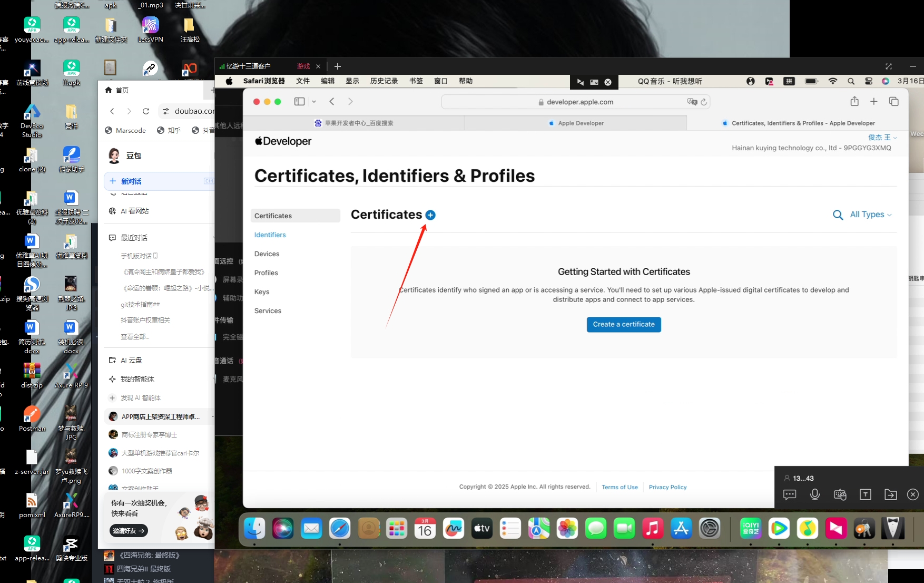Go forward in Safari
Image resolution: width=924 pixels, height=583 pixels.
350,102
